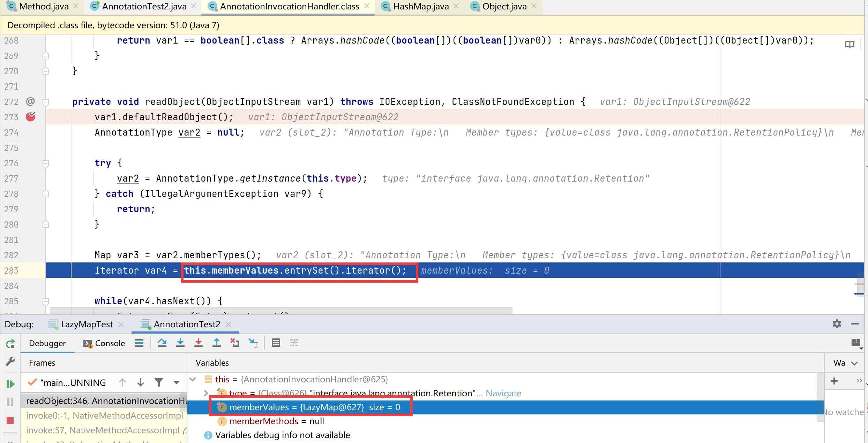Viewport: 868px width, 443px height.
Task: Select next frame down arrow
Action: [141, 383]
